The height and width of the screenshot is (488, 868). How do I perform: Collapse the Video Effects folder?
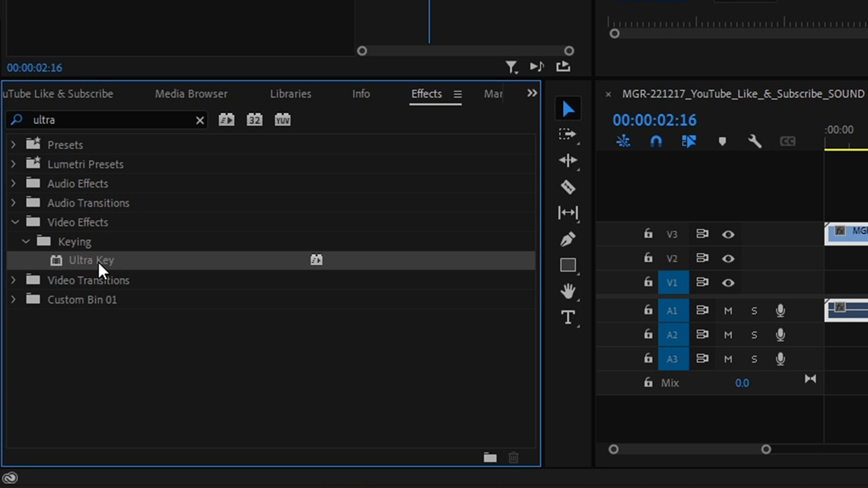click(x=13, y=222)
